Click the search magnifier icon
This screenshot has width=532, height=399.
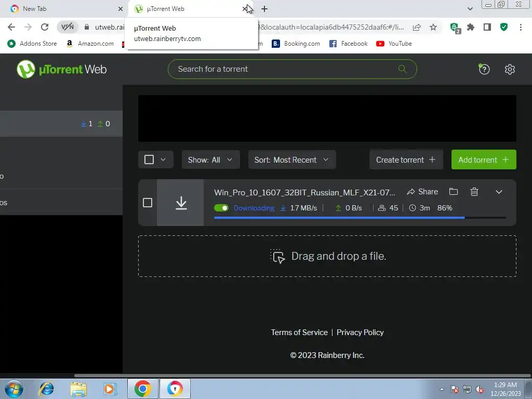point(403,69)
